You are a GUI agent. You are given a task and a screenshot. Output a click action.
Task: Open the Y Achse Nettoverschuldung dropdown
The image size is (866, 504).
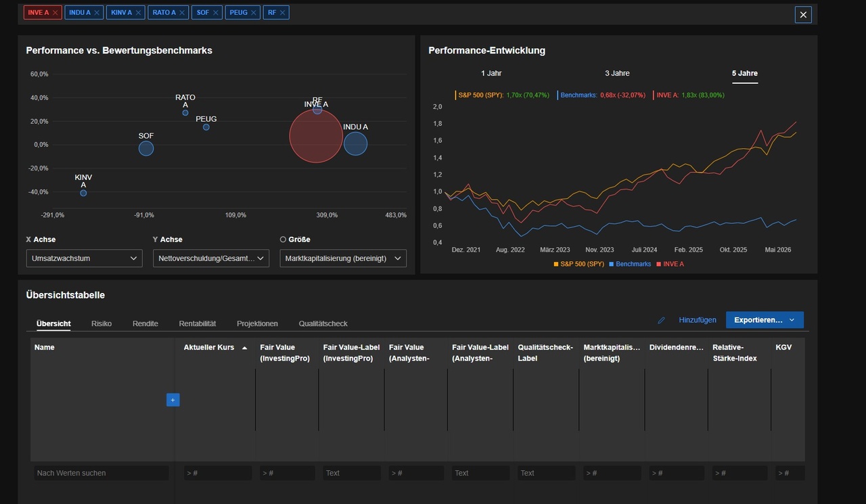(x=211, y=258)
